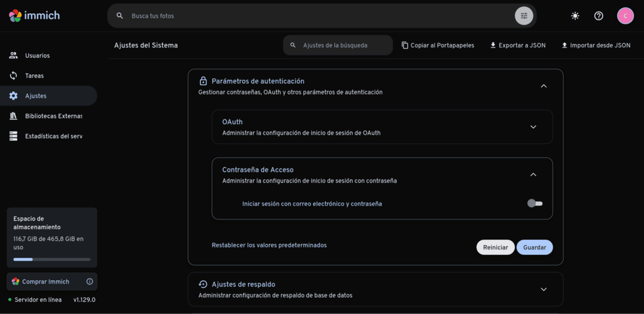Click the backup restore icon in Ajustes de respaldo

pos(203,284)
